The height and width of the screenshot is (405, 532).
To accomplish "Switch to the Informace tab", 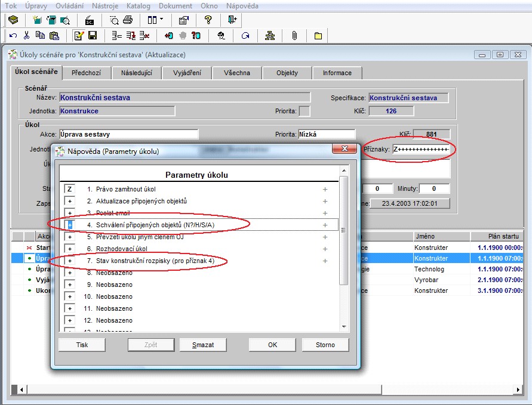I will [x=337, y=73].
